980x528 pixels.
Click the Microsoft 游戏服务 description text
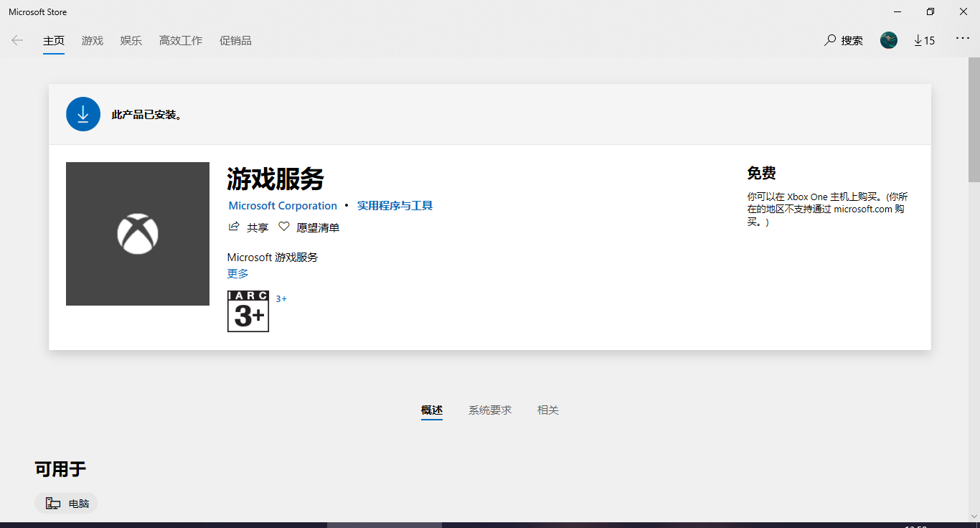(x=273, y=257)
